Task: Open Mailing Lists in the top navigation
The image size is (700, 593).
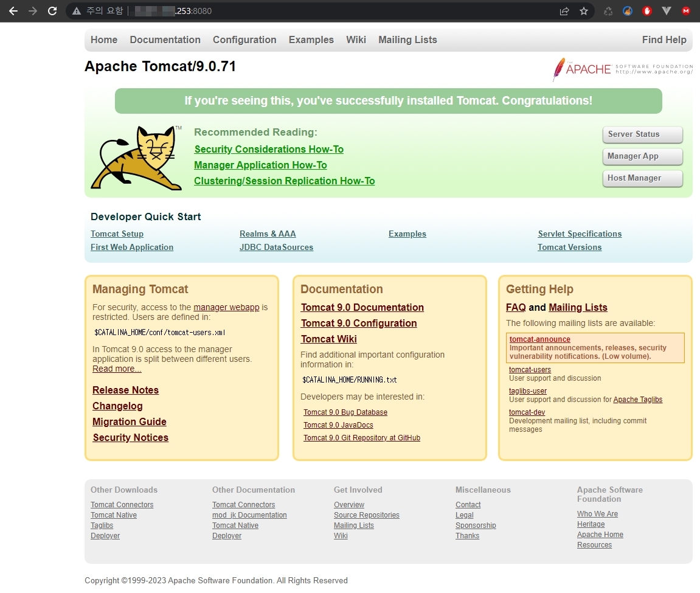Action: tap(407, 40)
